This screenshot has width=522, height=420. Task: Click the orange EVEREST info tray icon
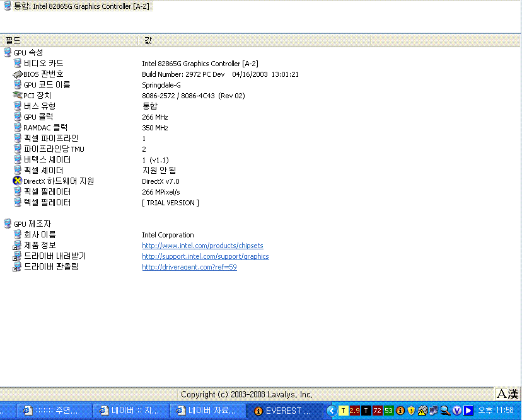(400, 411)
